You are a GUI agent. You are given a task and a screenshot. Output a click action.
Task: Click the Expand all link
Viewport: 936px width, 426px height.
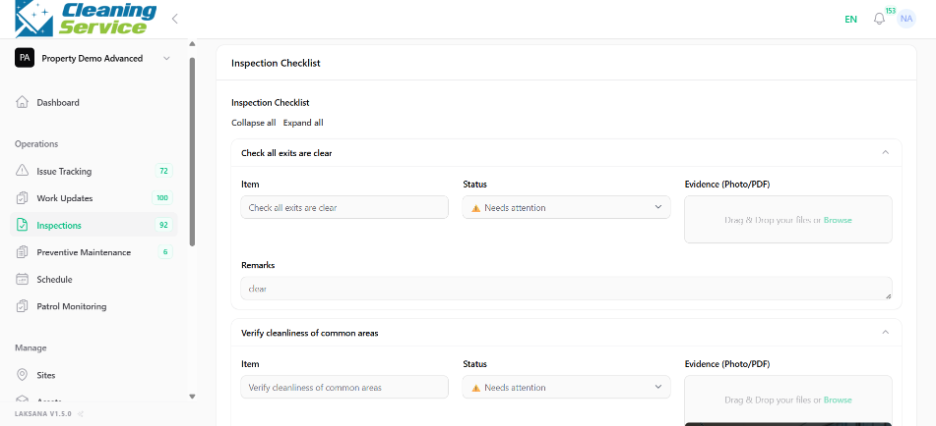[x=303, y=123]
